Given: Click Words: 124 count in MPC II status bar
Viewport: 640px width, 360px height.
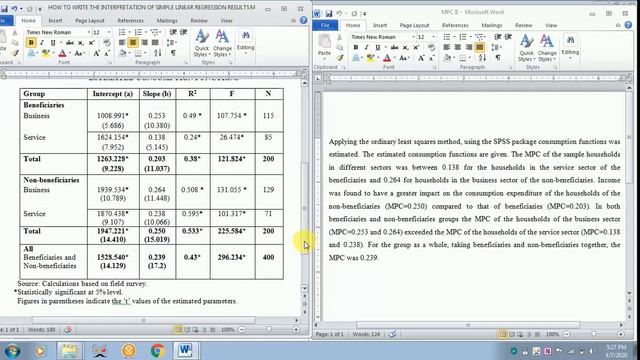Looking at the screenshot, I should [366, 334].
